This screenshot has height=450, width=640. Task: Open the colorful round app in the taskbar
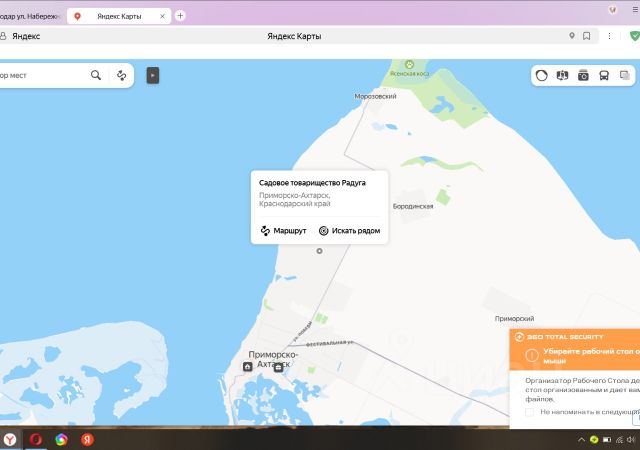(62, 440)
